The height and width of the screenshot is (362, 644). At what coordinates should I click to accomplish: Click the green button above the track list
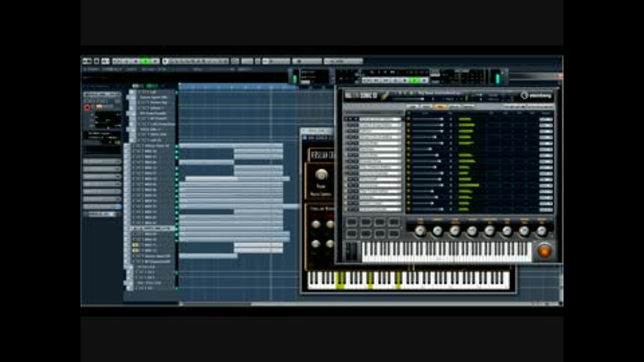point(152,86)
